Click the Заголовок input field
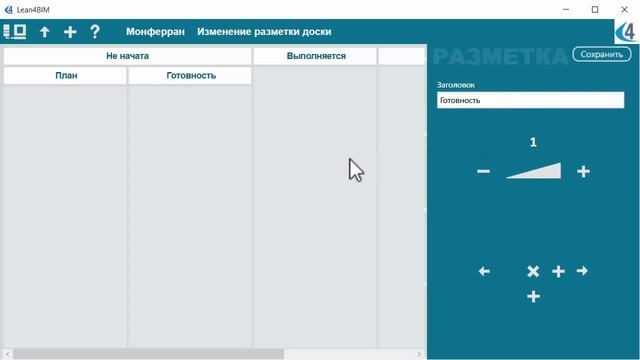Image resolution: width=640 pixels, height=360 pixels. point(530,100)
